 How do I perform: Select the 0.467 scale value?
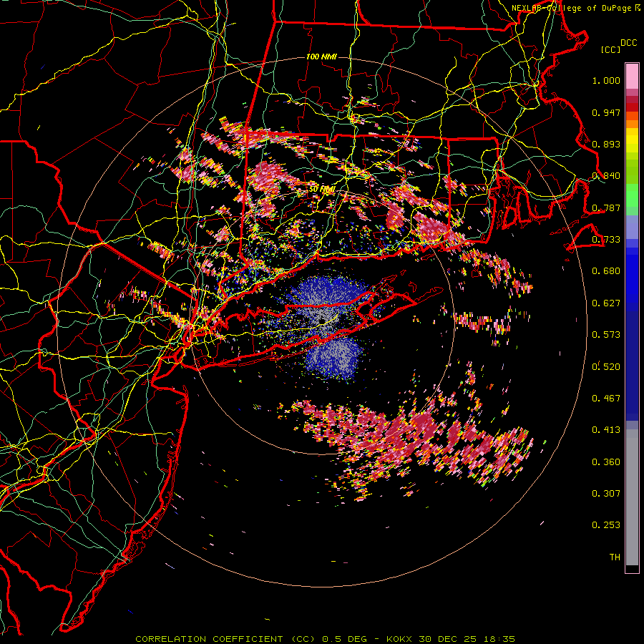(606, 398)
